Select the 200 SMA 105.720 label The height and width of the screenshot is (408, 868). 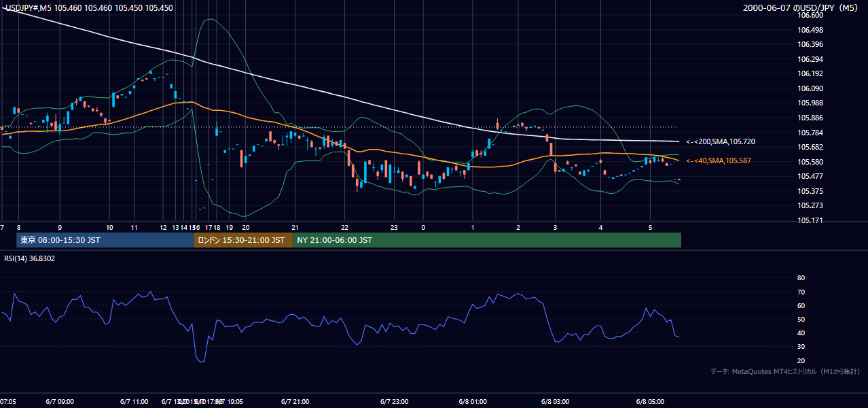pyautogui.click(x=721, y=141)
